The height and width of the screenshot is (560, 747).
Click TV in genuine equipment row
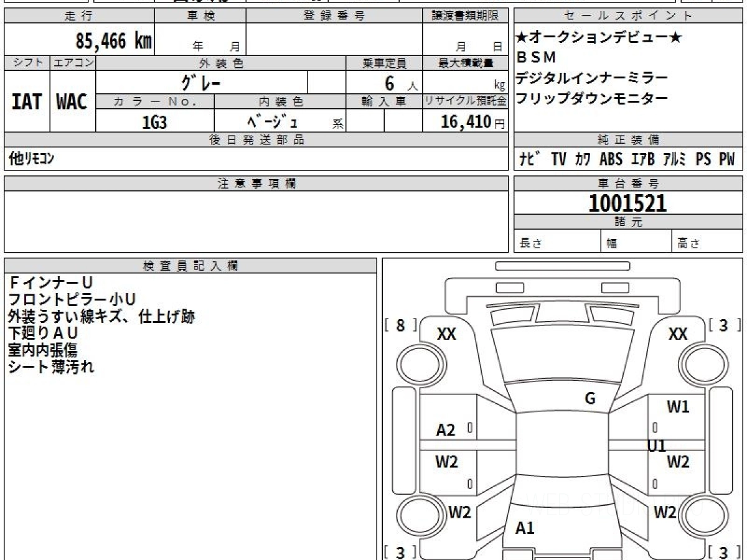pyautogui.click(x=558, y=159)
